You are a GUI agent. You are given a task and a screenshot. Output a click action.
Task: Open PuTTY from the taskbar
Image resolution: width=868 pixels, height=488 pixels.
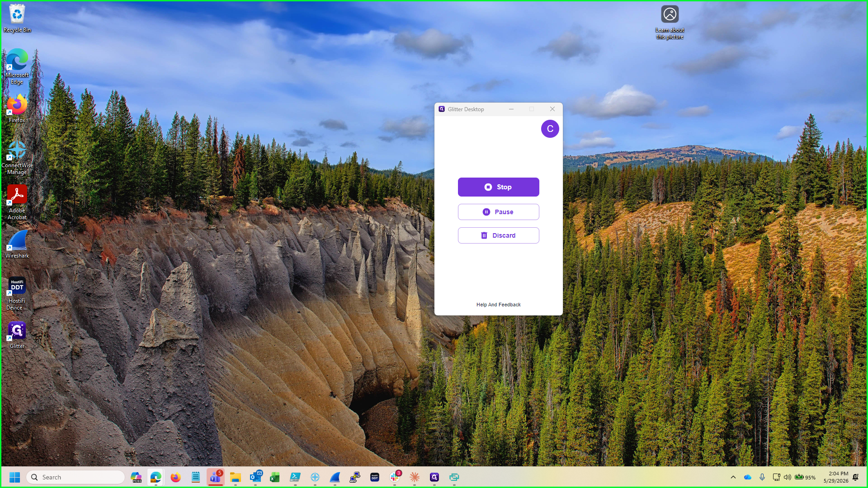[x=355, y=477]
